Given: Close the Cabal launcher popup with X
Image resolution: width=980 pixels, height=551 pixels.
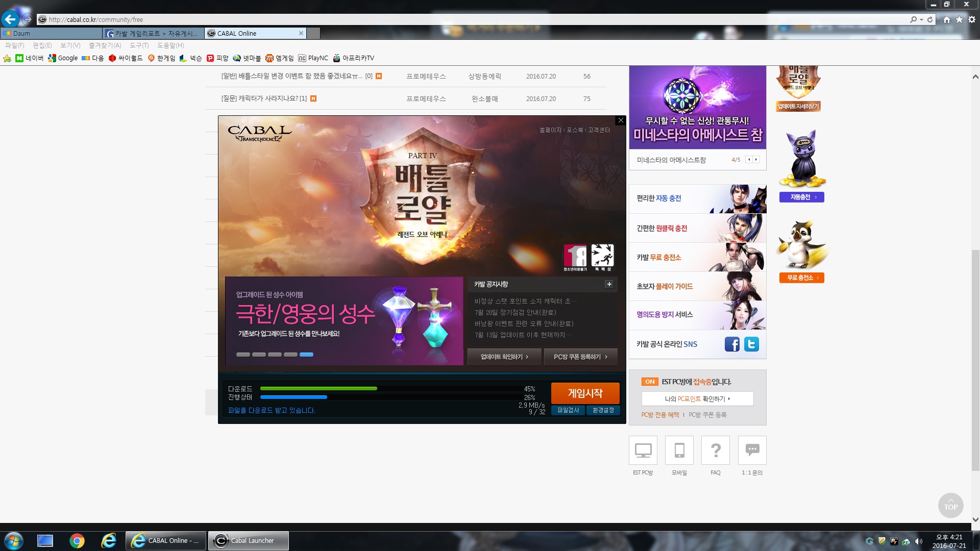Looking at the screenshot, I should click(x=621, y=120).
